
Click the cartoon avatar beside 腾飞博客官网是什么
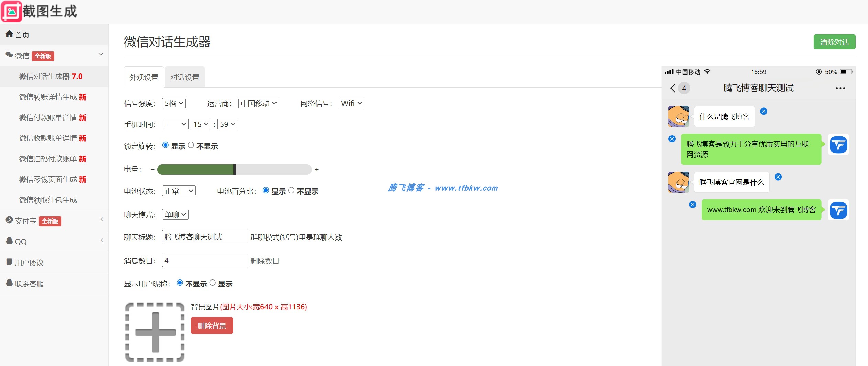[679, 182]
